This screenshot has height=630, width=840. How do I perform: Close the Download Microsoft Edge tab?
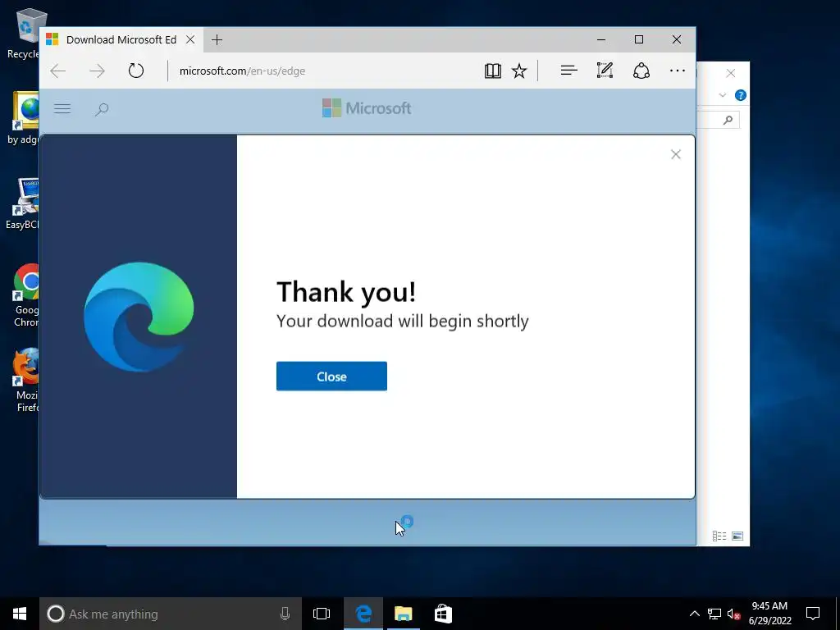pos(190,39)
